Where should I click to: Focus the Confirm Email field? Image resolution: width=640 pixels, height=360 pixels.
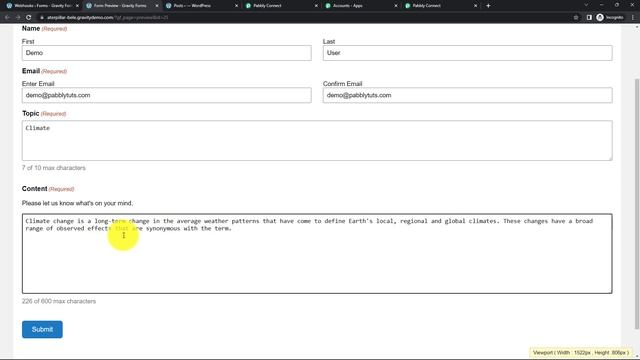[x=467, y=95]
